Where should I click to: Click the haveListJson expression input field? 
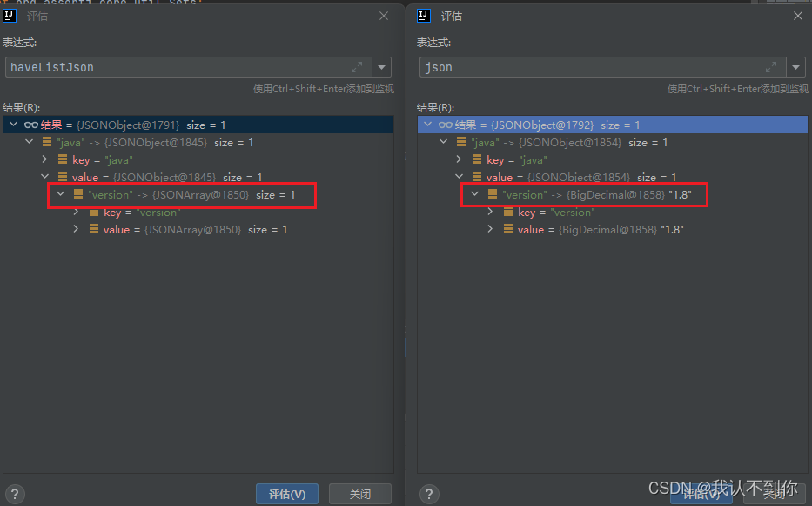click(188, 67)
